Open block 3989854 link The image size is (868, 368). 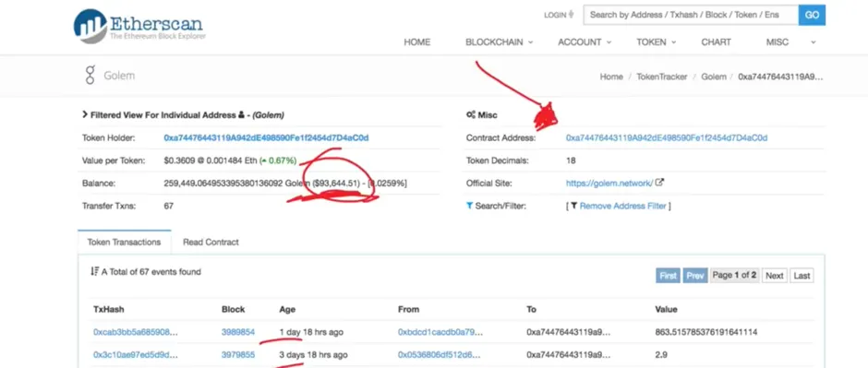(238, 332)
